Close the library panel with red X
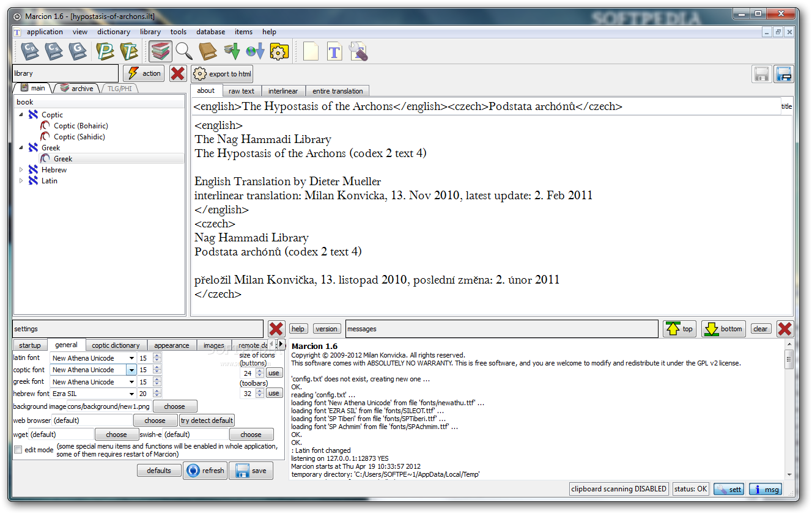 click(178, 74)
